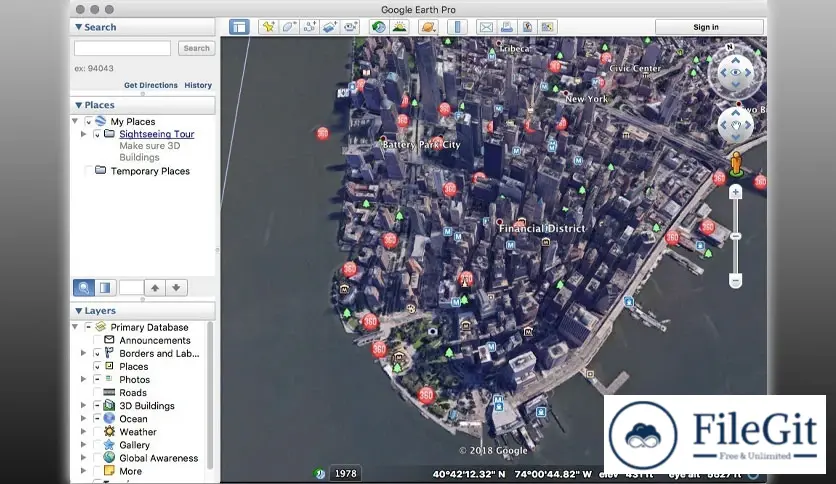Expand the Photos layer group
This screenshot has height=484, width=836.
coord(84,380)
